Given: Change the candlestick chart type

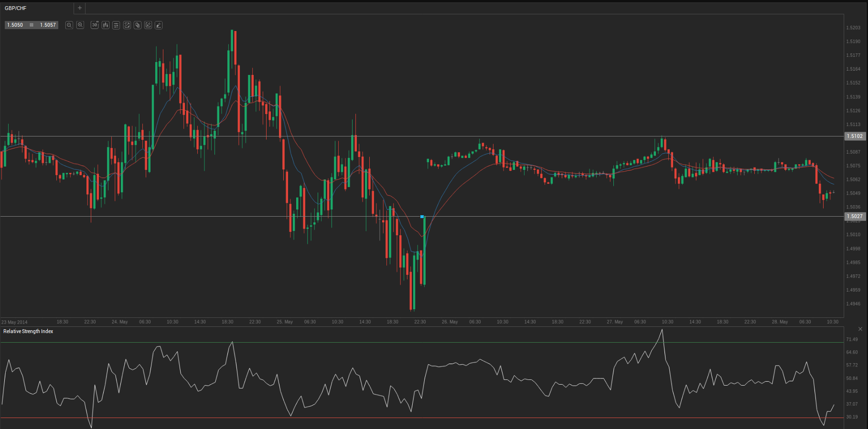Looking at the screenshot, I should click(106, 25).
